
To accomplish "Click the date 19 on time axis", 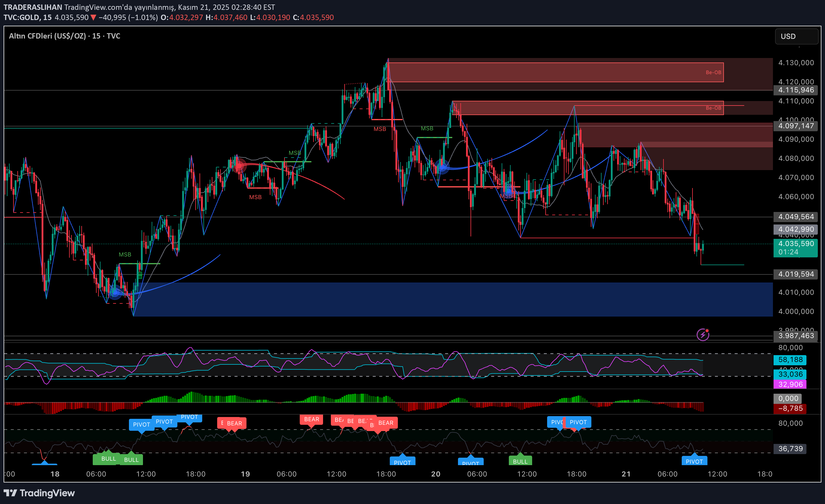I will pos(245,474).
